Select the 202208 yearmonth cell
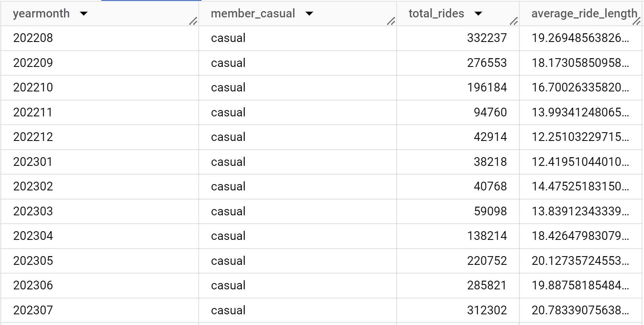 click(x=33, y=38)
